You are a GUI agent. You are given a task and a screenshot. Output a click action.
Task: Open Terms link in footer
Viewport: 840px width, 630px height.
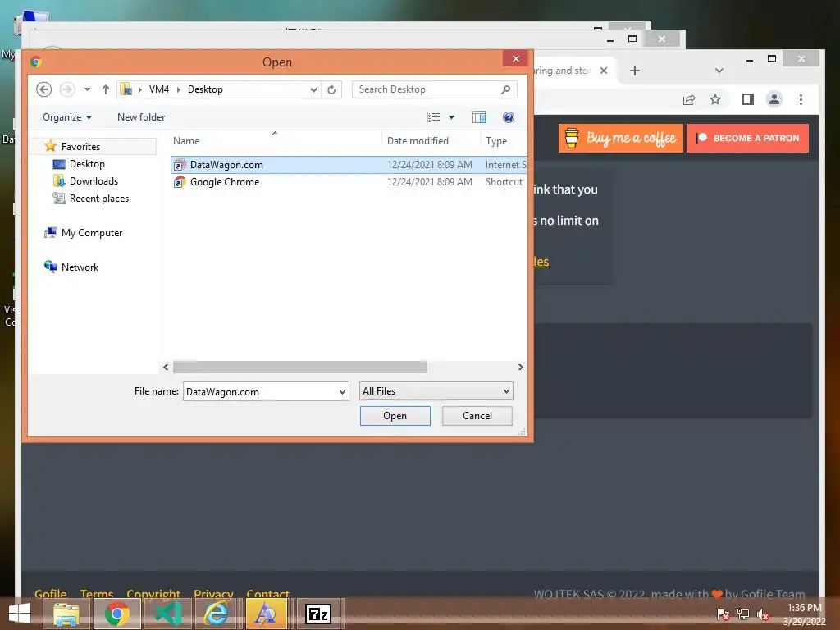(x=97, y=594)
